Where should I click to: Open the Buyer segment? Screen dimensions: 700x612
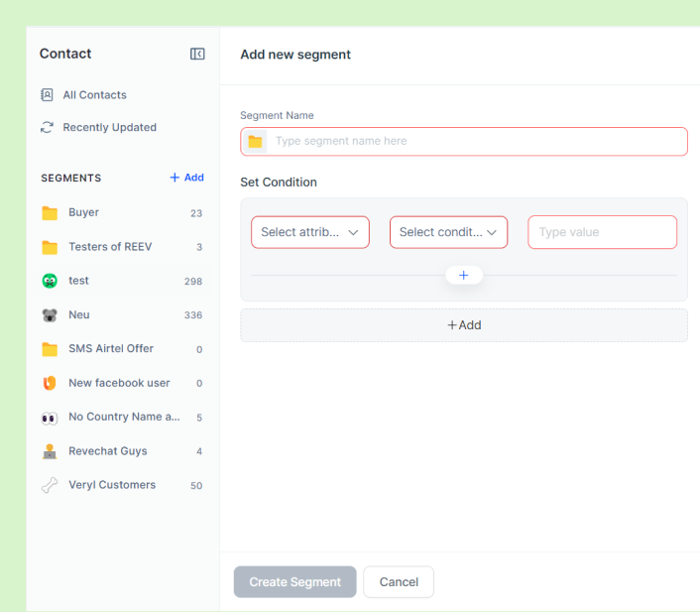coord(122,213)
